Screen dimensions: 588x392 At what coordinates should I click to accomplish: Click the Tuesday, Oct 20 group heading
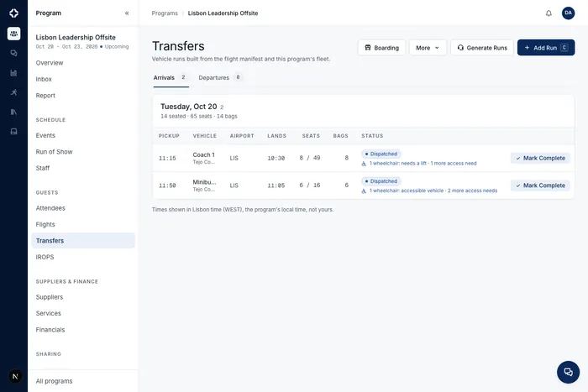point(189,107)
